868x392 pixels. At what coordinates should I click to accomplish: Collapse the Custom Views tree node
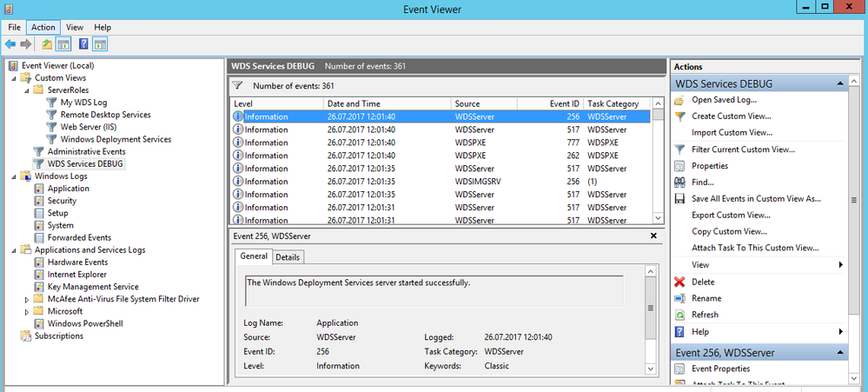pos(14,78)
